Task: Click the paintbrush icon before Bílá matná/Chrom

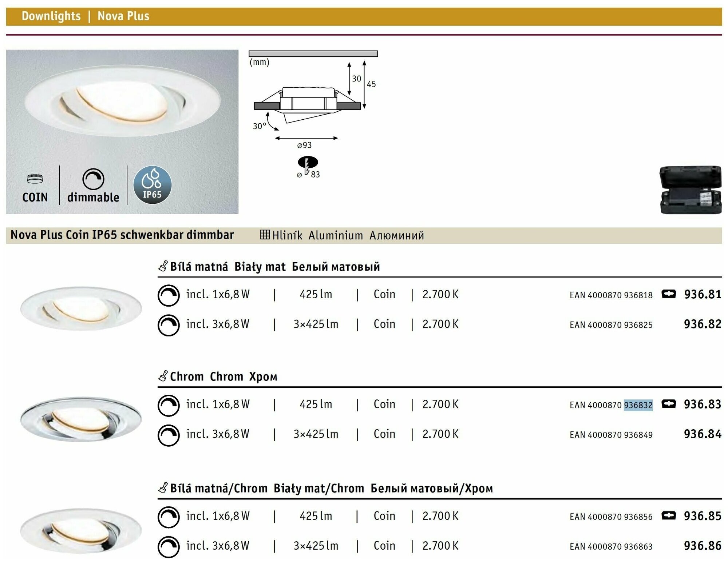Action: 163,488
